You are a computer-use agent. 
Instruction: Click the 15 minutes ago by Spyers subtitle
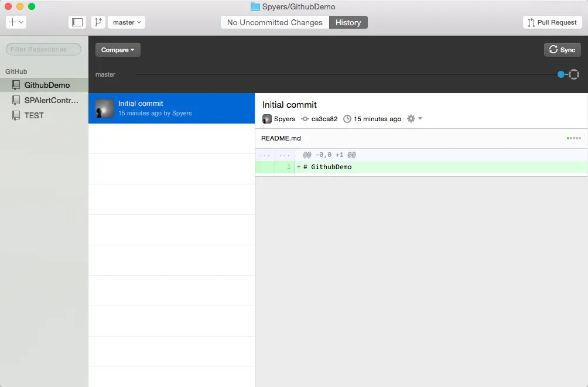tap(155, 113)
